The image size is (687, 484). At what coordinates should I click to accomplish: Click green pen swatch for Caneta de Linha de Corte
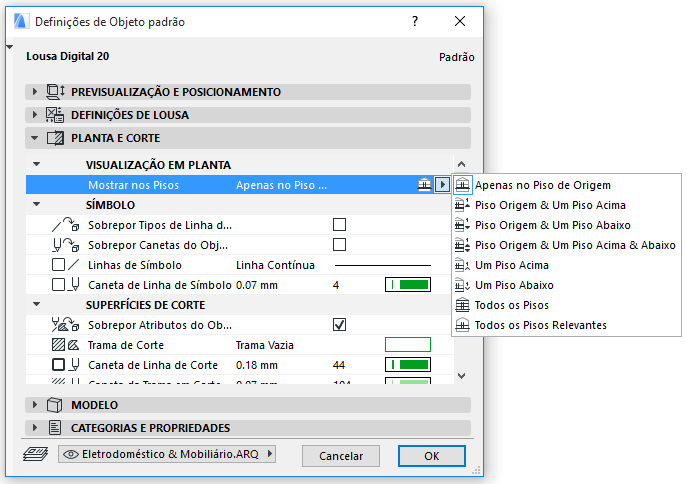pyautogui.click(x=407, y=365)
